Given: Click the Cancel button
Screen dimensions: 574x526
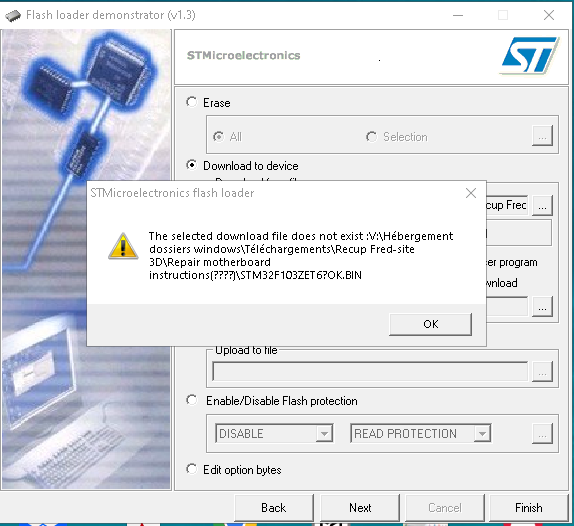Looking at the screenshot, I should point(445,508).
